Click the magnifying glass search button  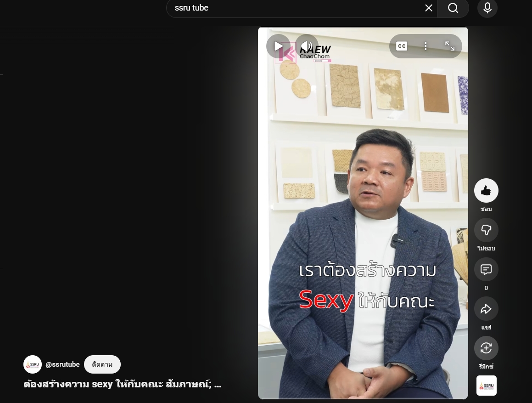453,8
